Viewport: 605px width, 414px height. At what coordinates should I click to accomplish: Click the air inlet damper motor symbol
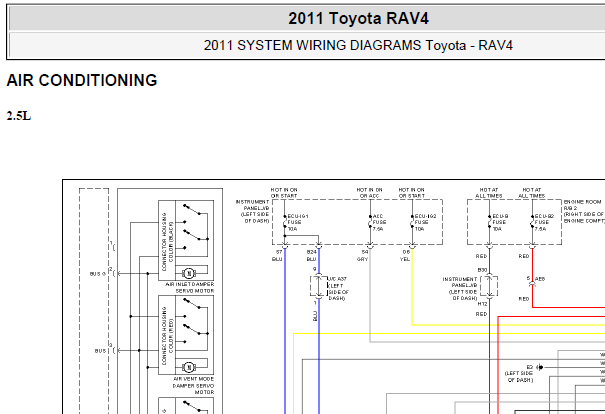tap(189, 274)
